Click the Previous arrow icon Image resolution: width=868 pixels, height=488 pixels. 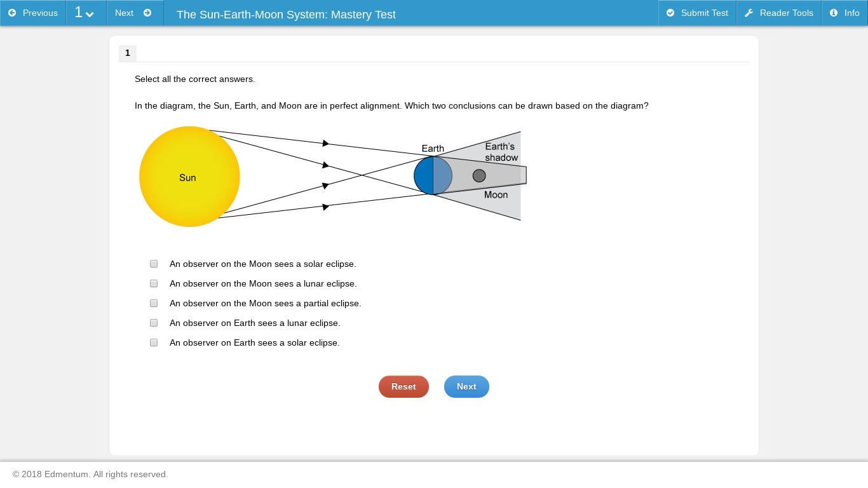[x=12, y=13]
